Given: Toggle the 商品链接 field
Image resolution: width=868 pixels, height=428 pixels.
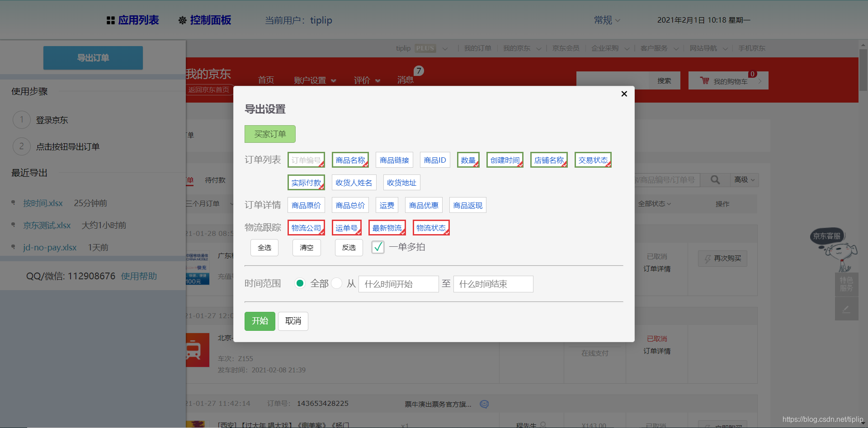Looking at the screenshot, I should click(394, 160).
